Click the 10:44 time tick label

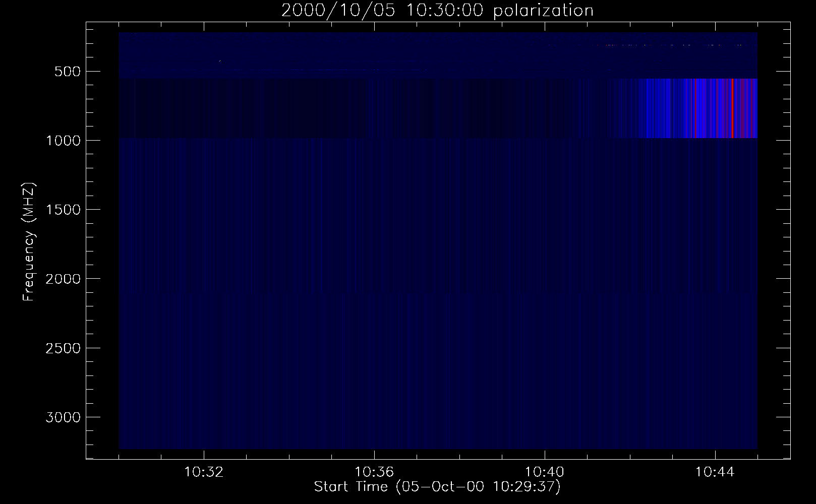coord(715,472)
